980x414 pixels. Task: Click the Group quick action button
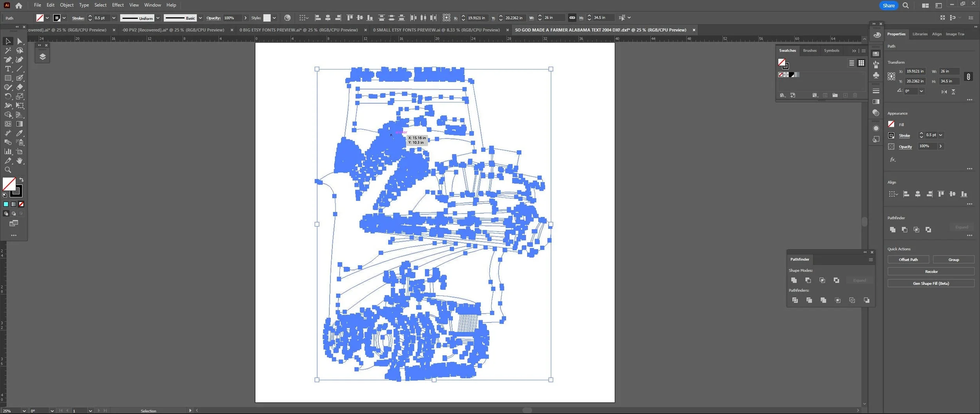point(953,260)
